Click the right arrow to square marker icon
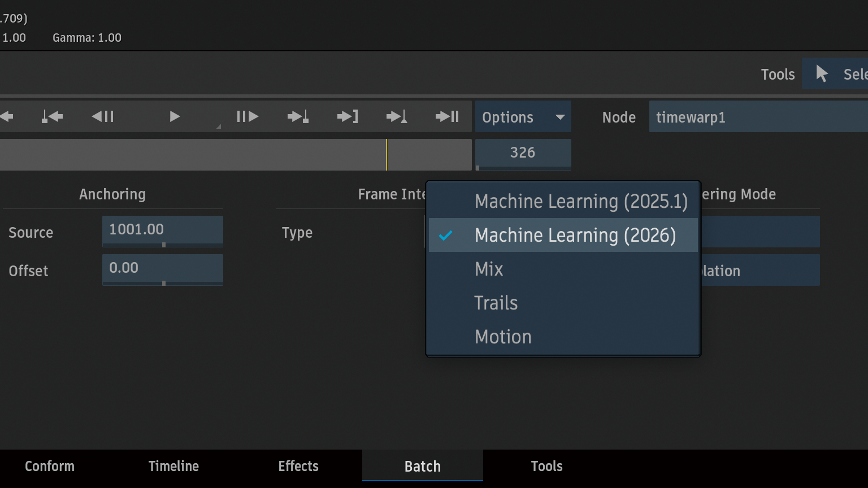This screenshot has width=868, height=488. (x=298, y=117)
